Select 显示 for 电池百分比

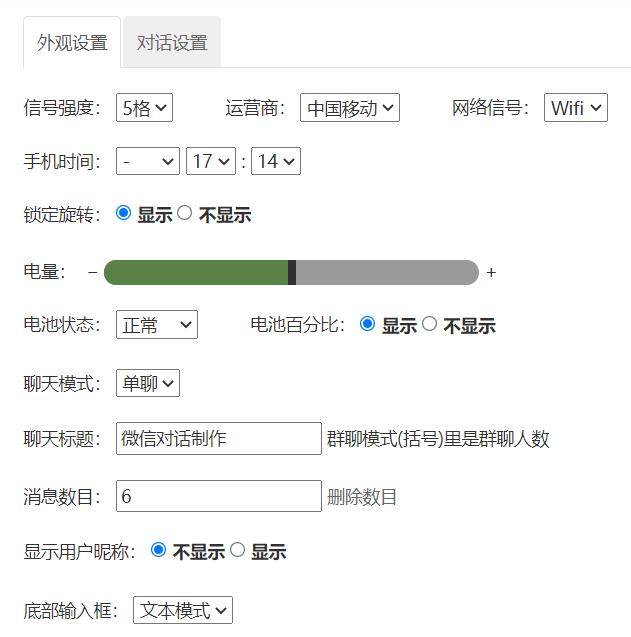pyautogui.click(x=368, y=324)
